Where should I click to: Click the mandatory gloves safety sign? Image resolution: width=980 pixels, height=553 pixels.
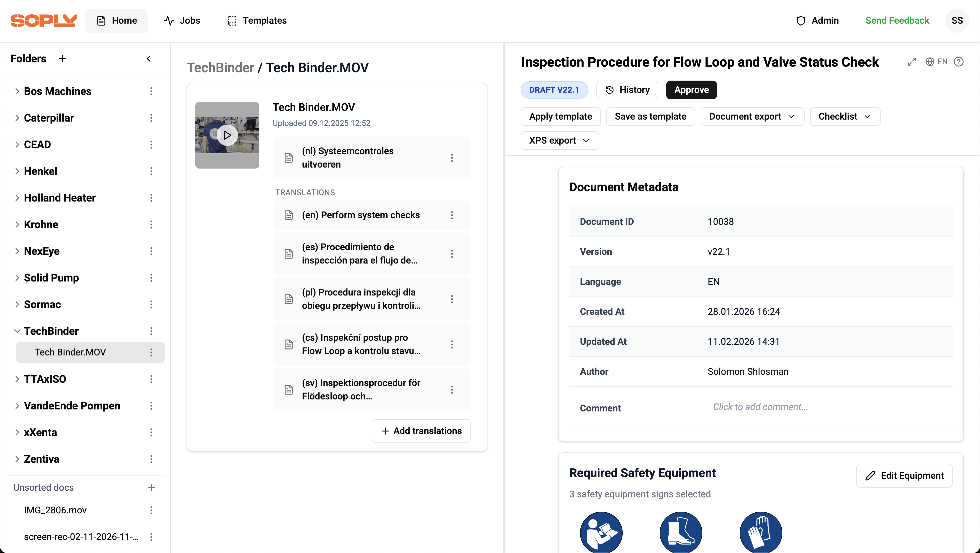(760, 532)
